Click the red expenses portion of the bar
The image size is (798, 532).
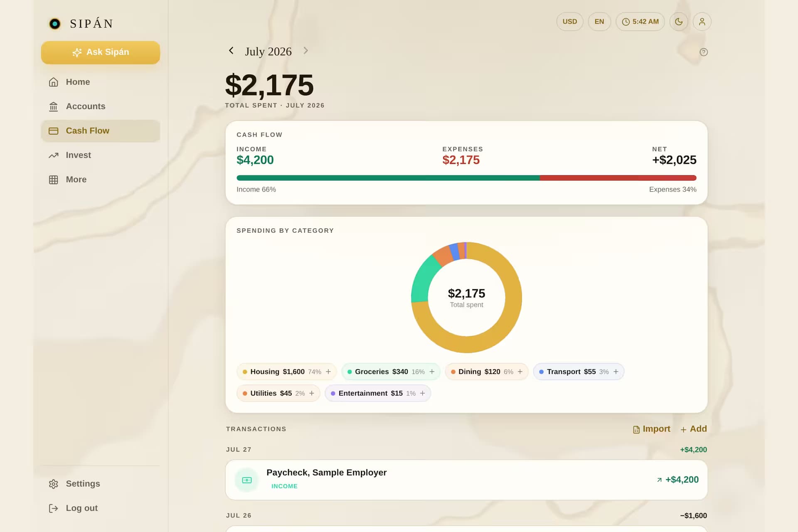[618, 178]
